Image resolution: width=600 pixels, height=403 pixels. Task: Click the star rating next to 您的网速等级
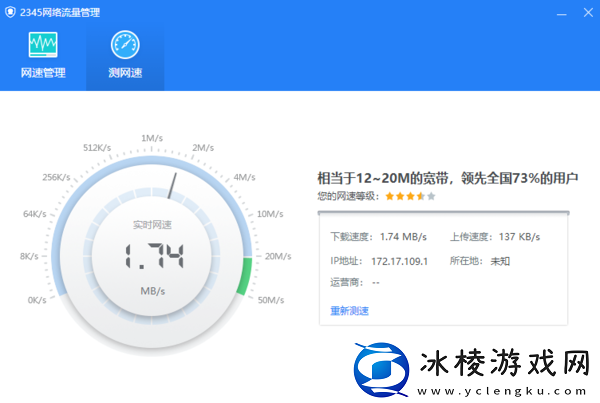(410, 196)
